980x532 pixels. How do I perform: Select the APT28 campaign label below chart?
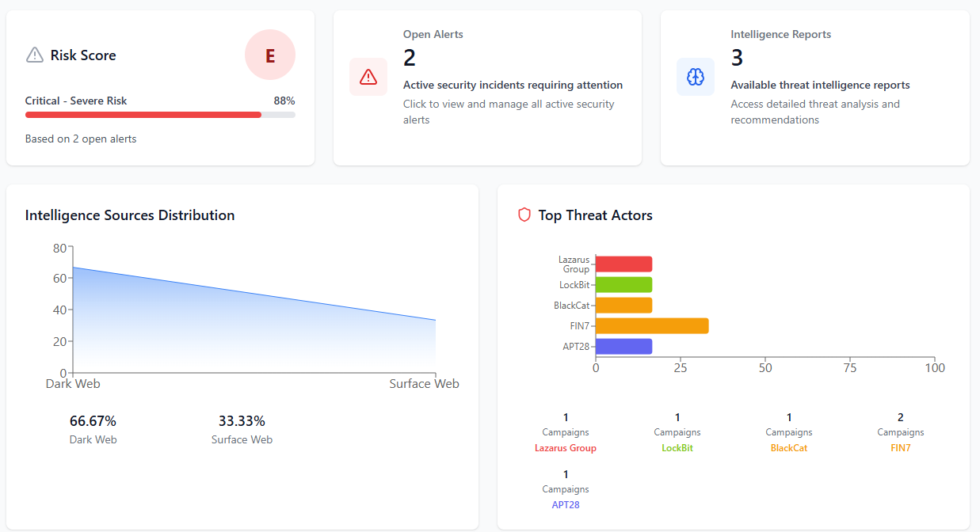[x=565, y=504]
